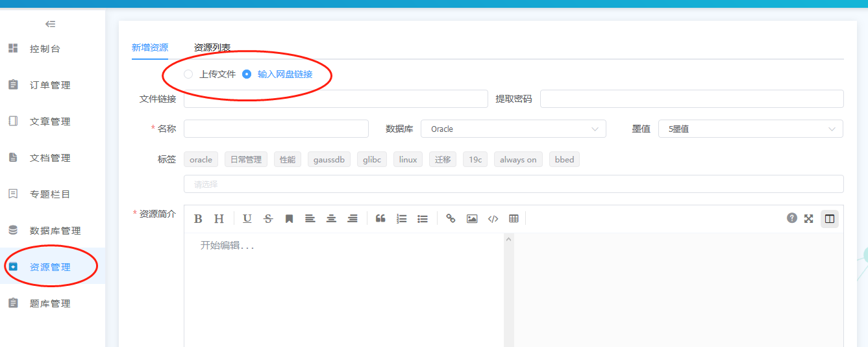Click the 文件链接 input field
The height and width of the screenshot is (347, 868).
pyautogui.click(x=335, y=99)
